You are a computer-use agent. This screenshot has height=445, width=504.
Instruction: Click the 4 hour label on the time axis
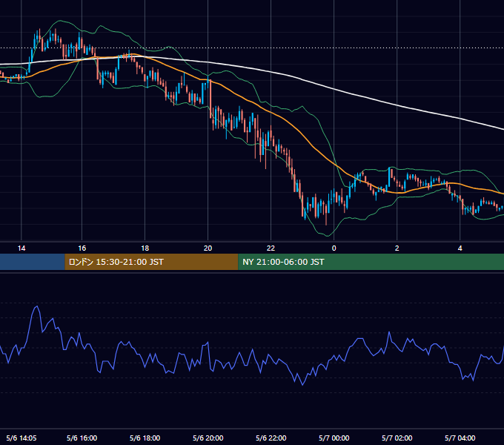(460, 248)
